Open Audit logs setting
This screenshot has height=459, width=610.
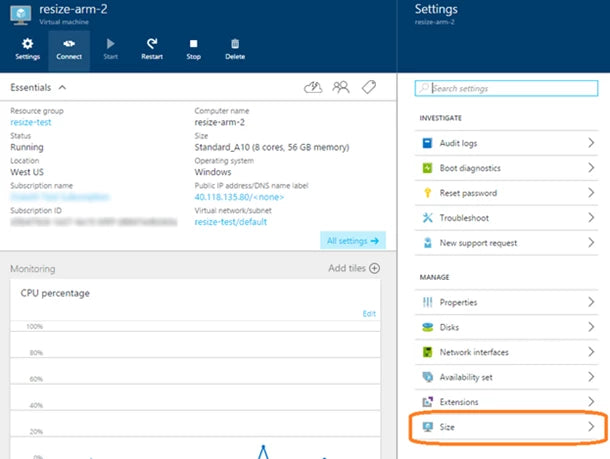(x=507, y=143)
